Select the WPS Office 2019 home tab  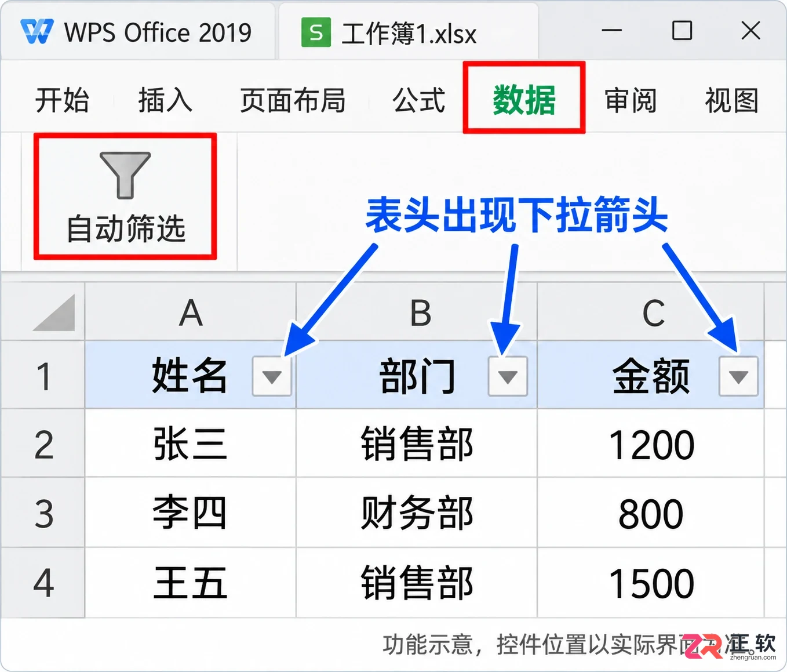137,32
